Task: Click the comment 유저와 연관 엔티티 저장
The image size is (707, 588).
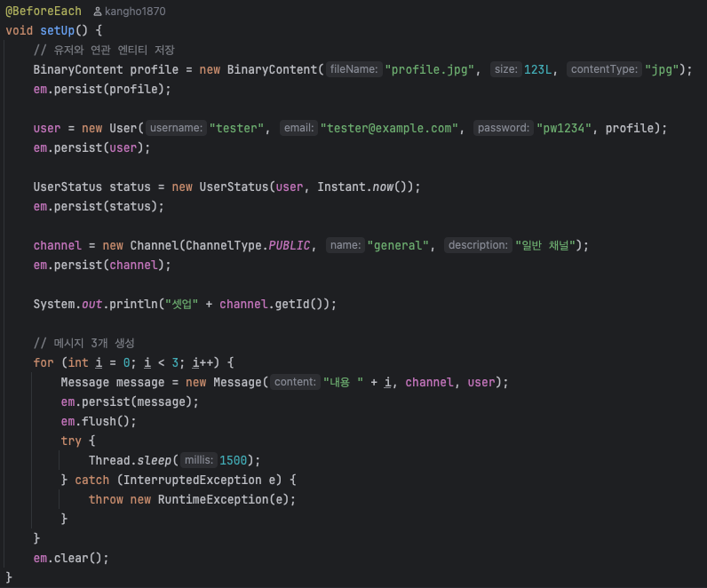Action: tap(104, 50)
